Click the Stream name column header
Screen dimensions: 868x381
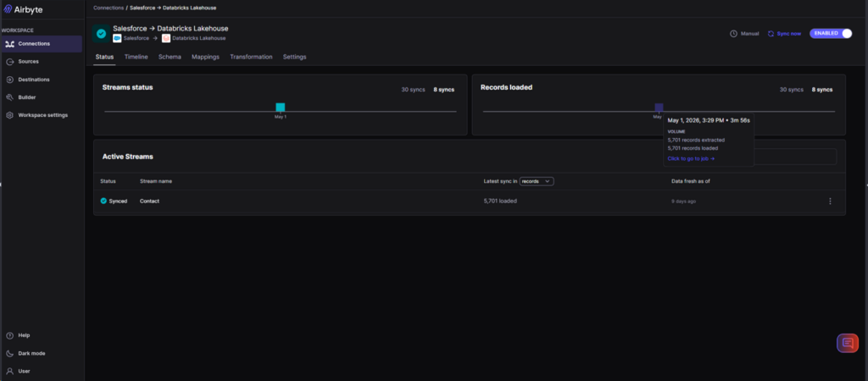(x=156, y=181)
